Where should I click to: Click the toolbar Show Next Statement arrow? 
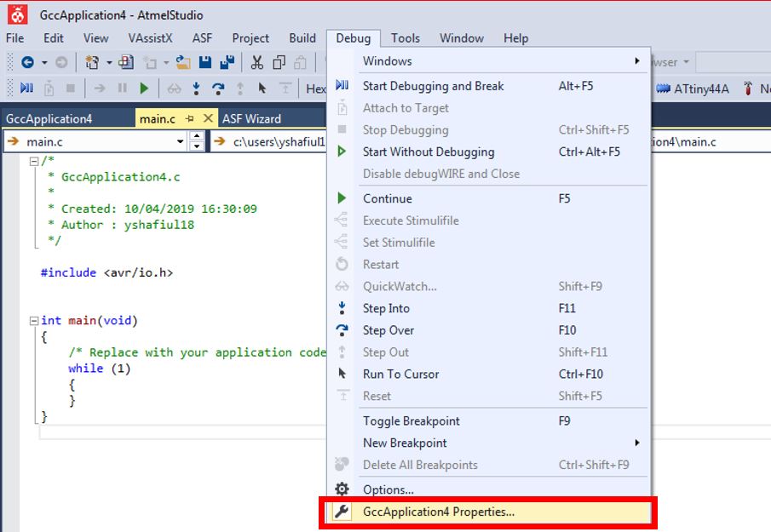[x=100, y=89]
